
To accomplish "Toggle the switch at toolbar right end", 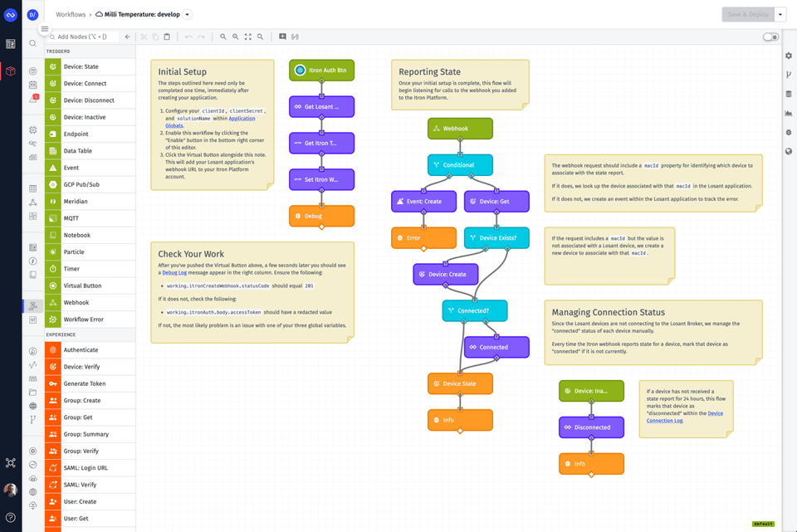I will tap(770, 37).
